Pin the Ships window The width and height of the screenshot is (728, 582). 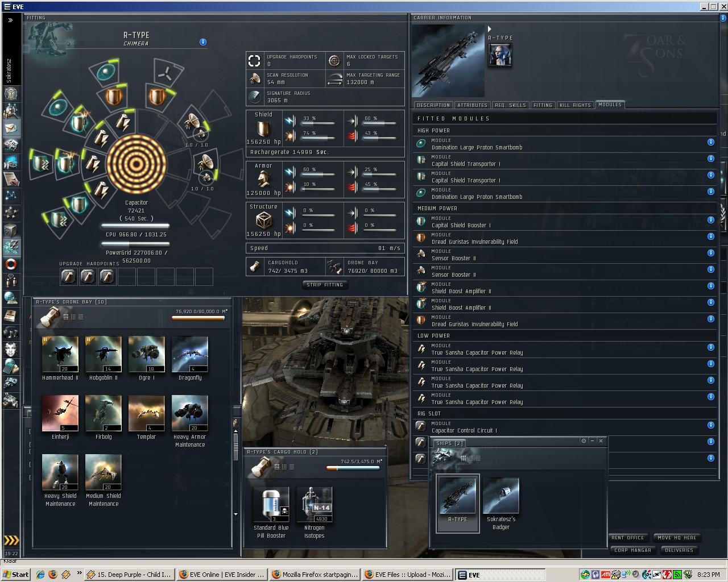tap(584, 440)
